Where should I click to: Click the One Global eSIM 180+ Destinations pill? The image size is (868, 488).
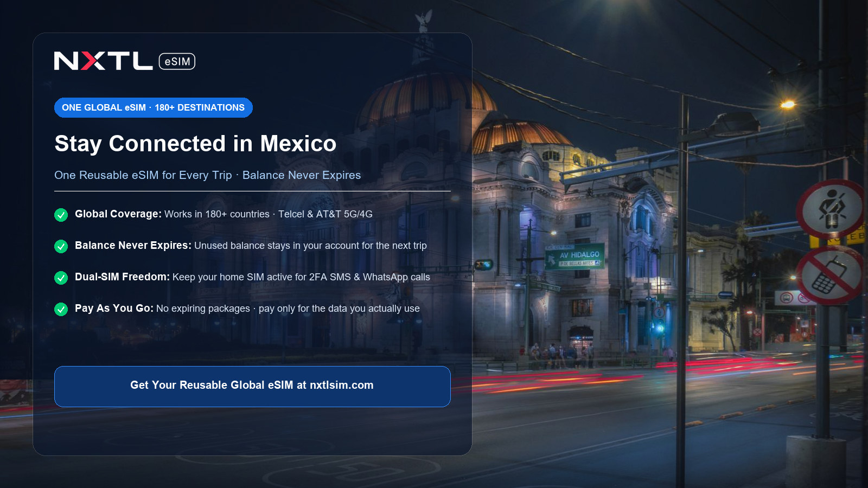154,107
